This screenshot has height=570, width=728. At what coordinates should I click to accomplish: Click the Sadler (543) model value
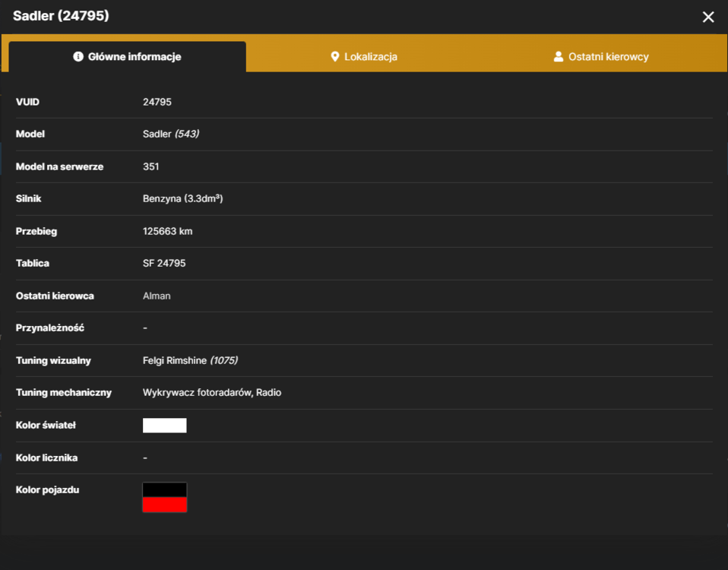click(171, 135)
